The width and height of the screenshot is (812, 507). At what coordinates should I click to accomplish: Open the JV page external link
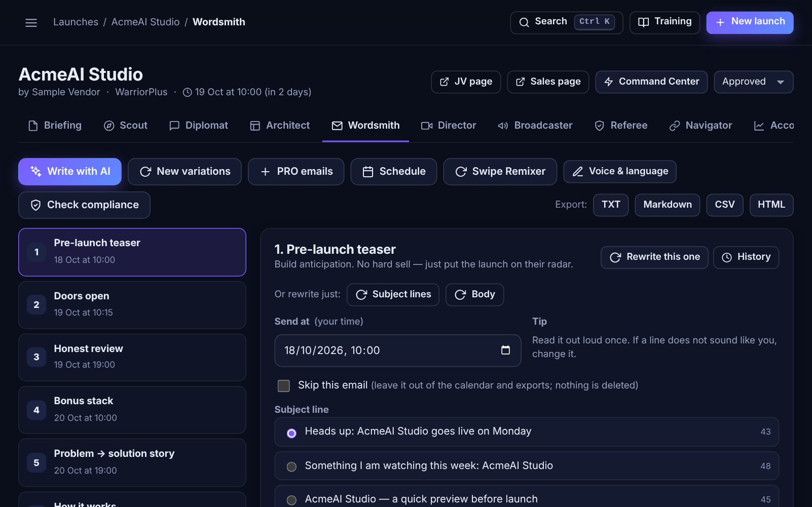tap(466, 82)
